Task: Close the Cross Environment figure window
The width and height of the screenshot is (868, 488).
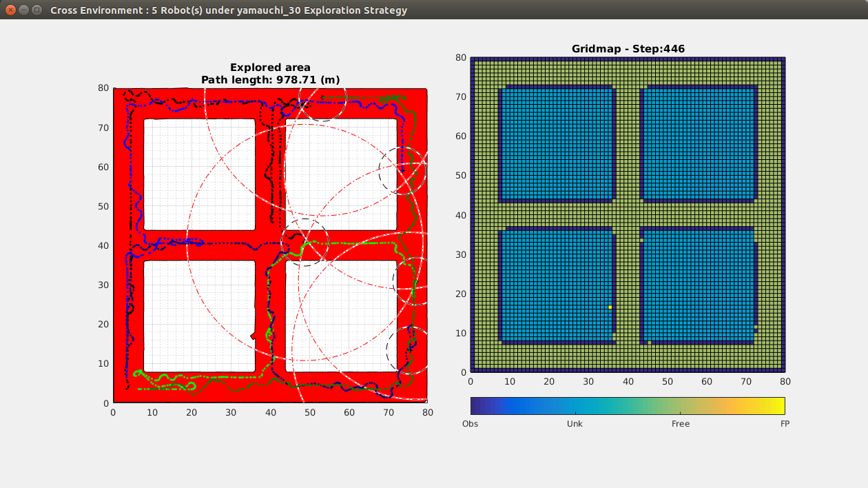Action: click(10, 10)
